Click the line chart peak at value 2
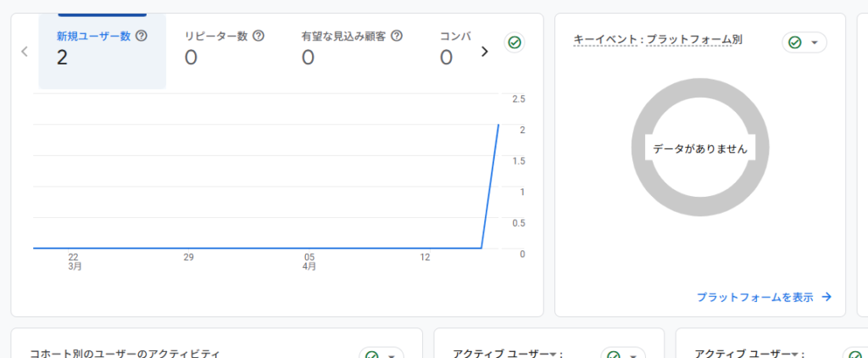The width and height of the screenshot is (868, 358). pyautogui.click(x=498, y=126)
